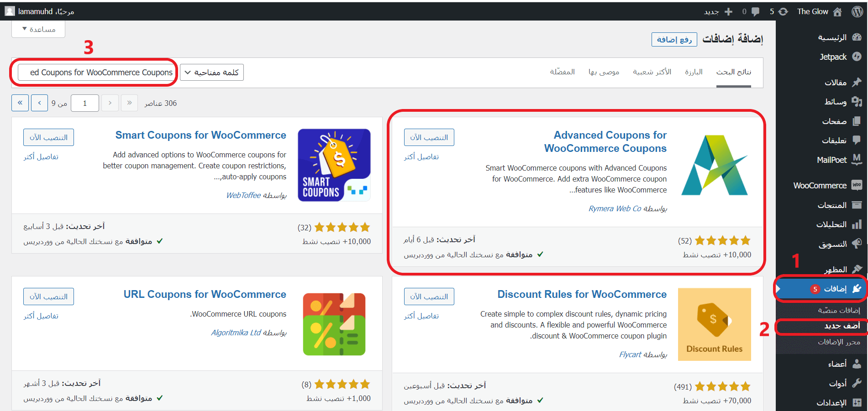Screen dimensions: 868x411
Task: Click Discount Rules plugin thumbnail
Action: 715,324
